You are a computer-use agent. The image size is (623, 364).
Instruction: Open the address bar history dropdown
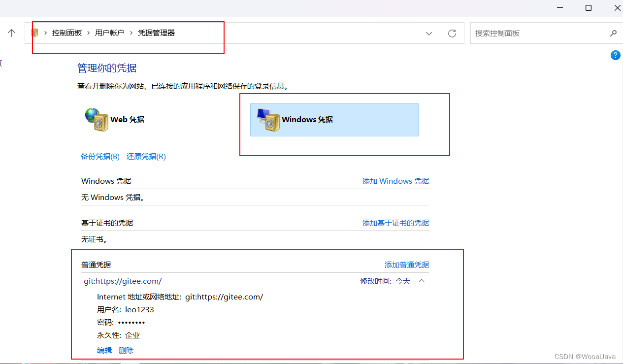tap(429, 33)
